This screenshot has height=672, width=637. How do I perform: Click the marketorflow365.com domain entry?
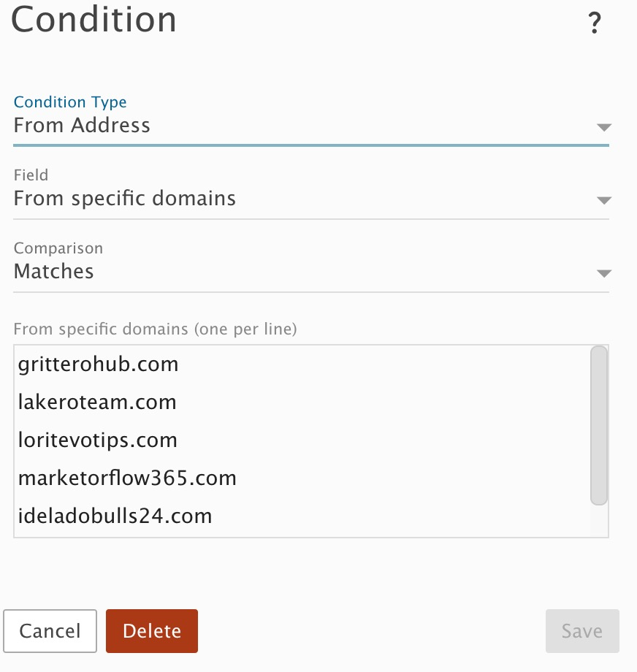127,478
